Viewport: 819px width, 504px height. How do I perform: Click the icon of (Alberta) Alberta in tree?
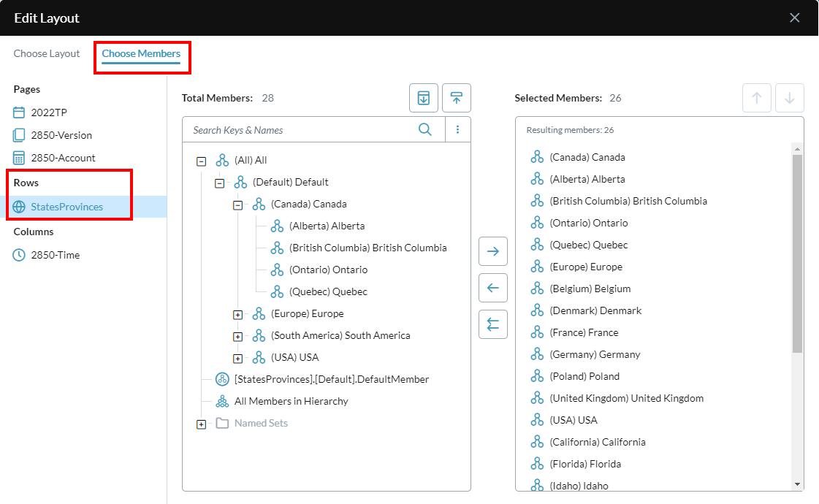pos(278,226)
